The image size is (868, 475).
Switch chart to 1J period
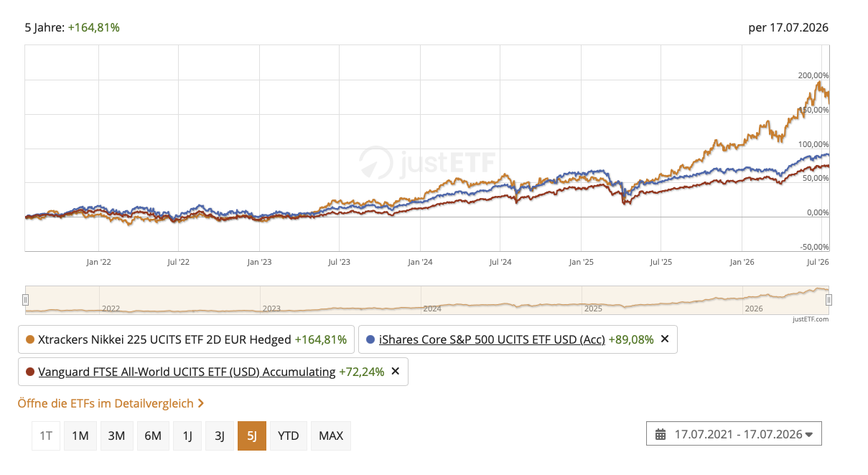click(x=187, y=436)
